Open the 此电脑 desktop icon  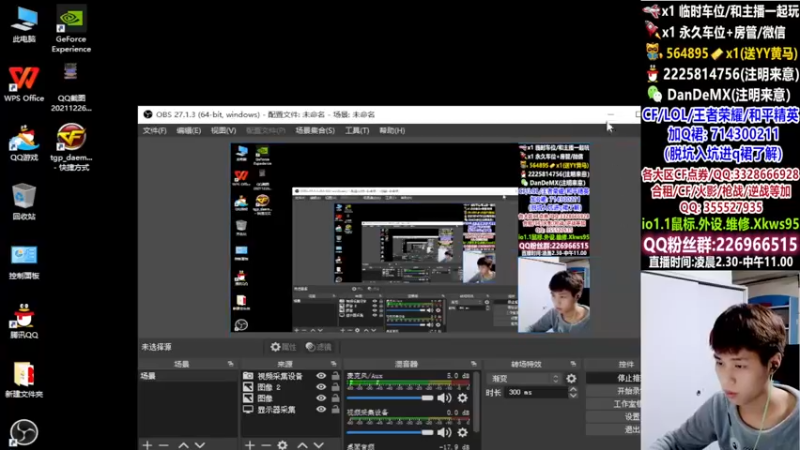click(x=24, y=24)
